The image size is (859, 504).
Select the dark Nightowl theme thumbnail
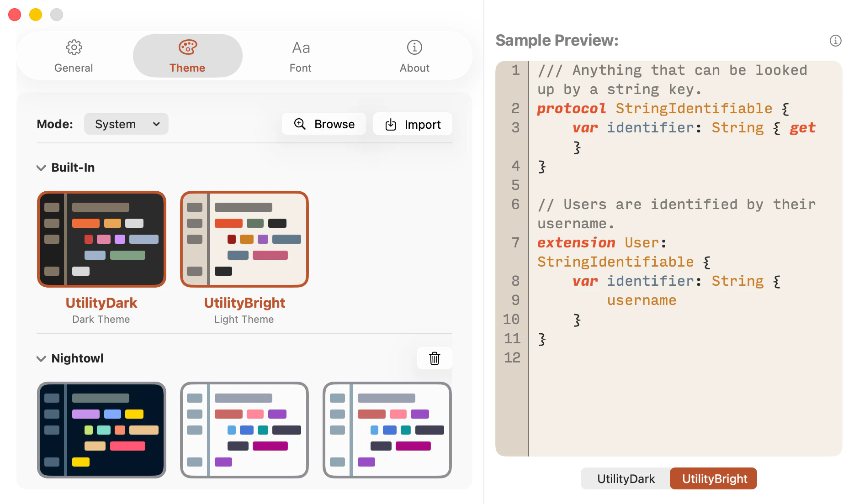(x=101, y=430)
